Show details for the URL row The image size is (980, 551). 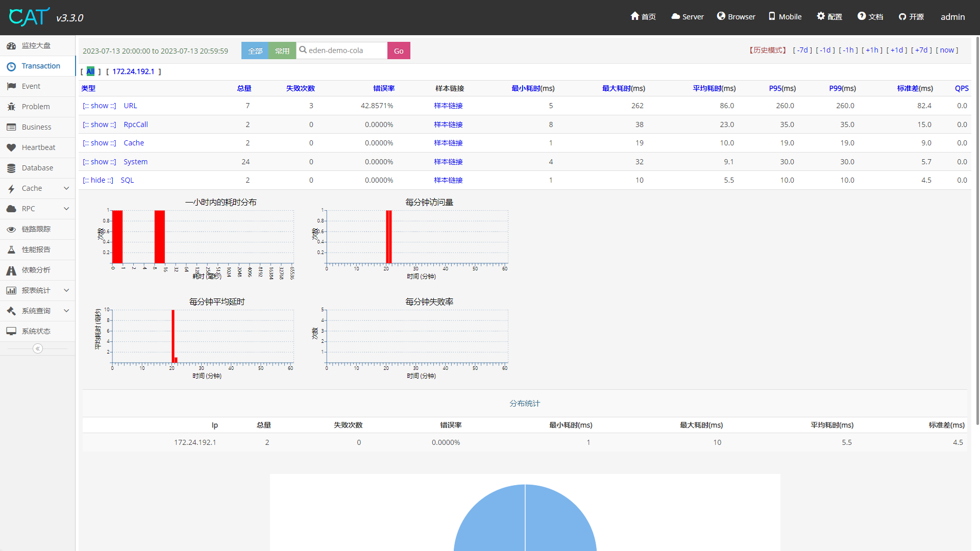pyautogui.click(x=100, y=106)
